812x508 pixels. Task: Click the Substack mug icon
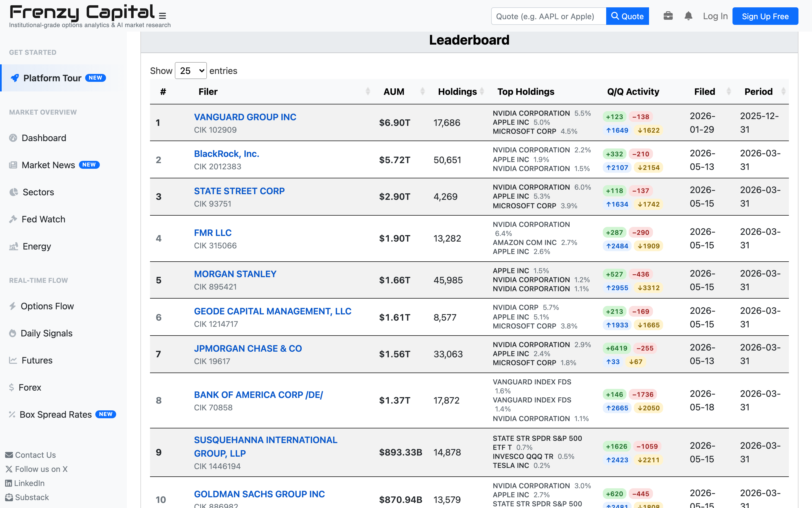[9, 497]
